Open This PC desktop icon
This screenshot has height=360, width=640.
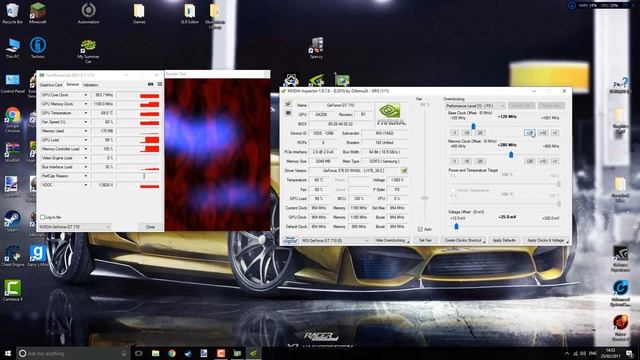point(13,48)
